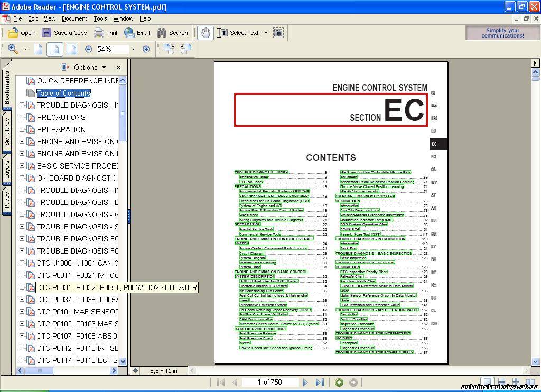
Task: Click the Adobe PDF icon in menu bar
Action: pos(6,18)
